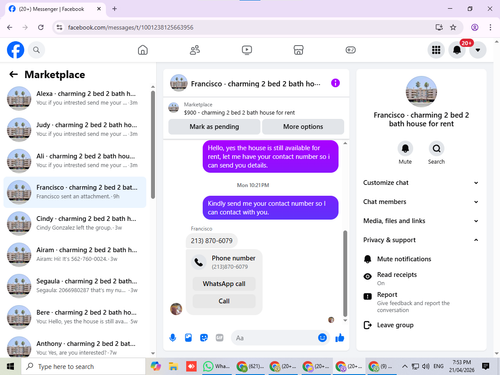Open the Airam conversation
The image size is (500, 375).
75,254
